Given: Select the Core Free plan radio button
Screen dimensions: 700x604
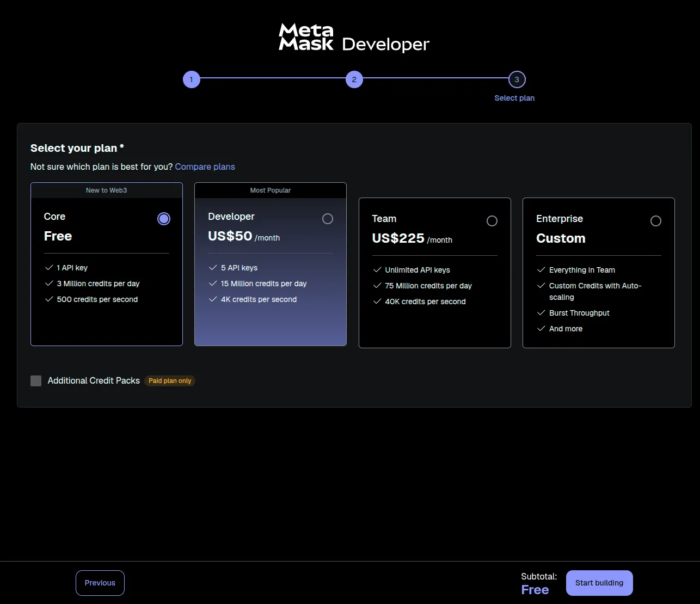Looking at the screenshot, I should click(163, 218).
